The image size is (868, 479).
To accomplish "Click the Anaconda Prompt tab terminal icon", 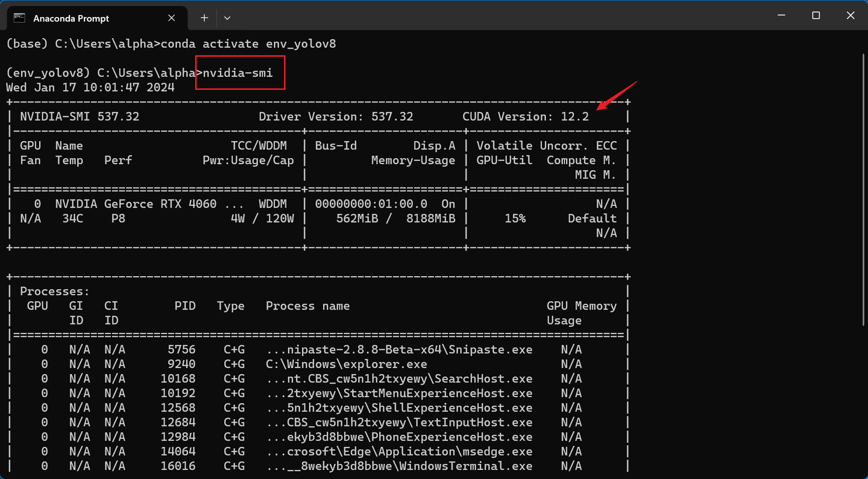I will coord(19,18).
